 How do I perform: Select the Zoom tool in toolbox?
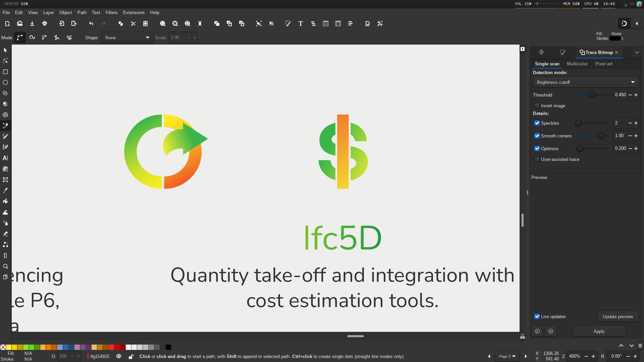[x=5, y=266]
